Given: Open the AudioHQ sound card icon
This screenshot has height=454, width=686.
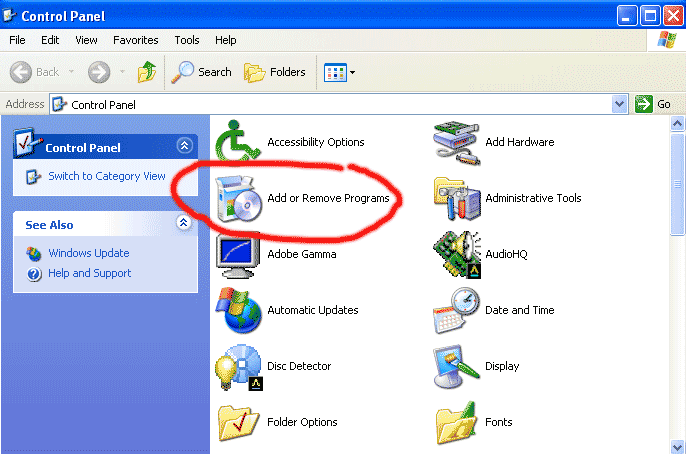Looking at the screenshot, I should [457, 255].
